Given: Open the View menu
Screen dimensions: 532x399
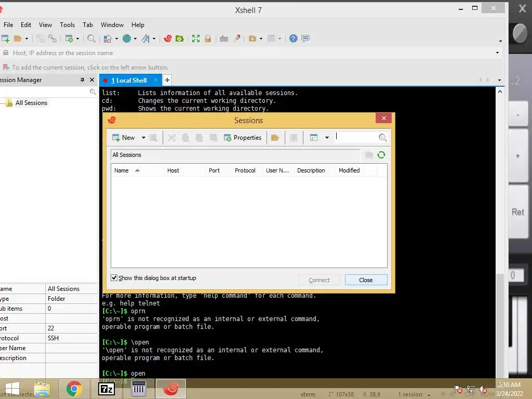Looking at the screenshot, I should pos(45,25).
